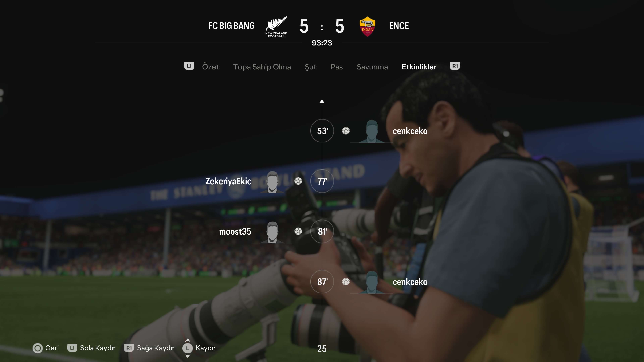Click the AS Roma club crest
Image resolution: width=644 pixels, height=362 pixels.
[367, 26]
